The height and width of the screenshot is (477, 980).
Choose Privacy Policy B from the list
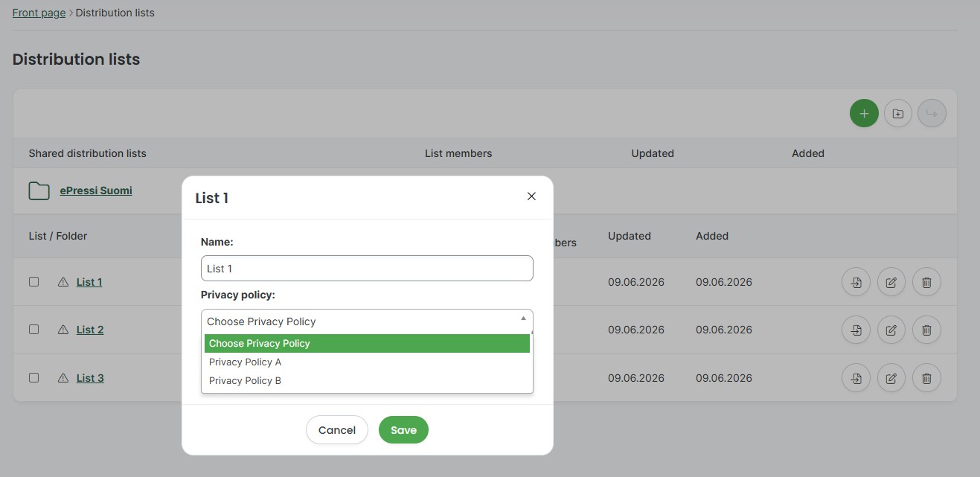point(367,380)
